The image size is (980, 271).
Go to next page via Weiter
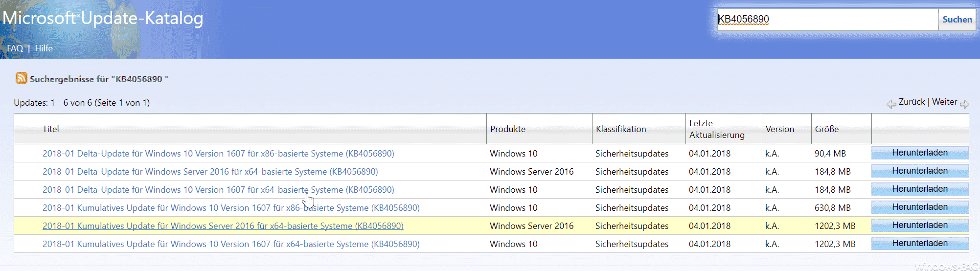pos(944,102)
